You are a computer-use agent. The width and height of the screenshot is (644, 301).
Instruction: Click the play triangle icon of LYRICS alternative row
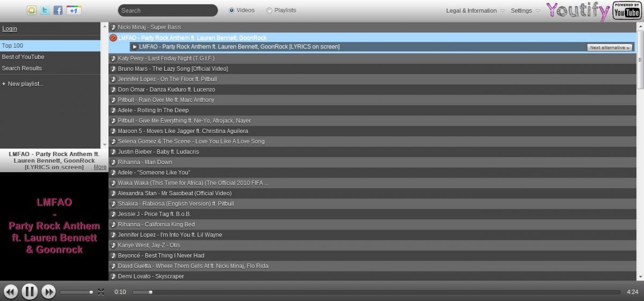point(135,47)
